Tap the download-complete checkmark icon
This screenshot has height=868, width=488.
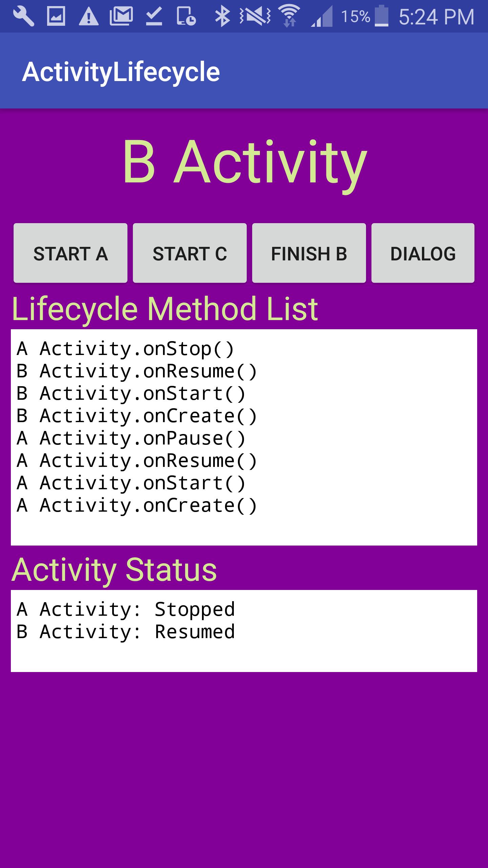click(154, 17)
